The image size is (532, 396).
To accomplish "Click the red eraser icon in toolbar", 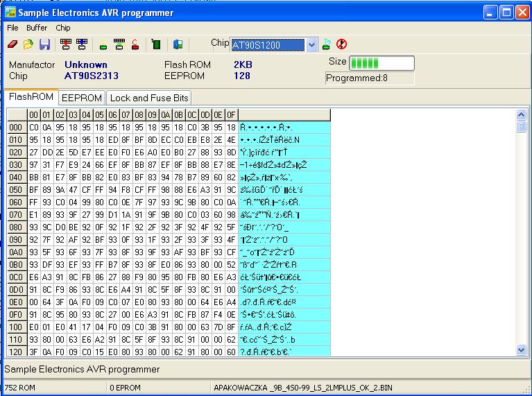I will coord(13,45).
